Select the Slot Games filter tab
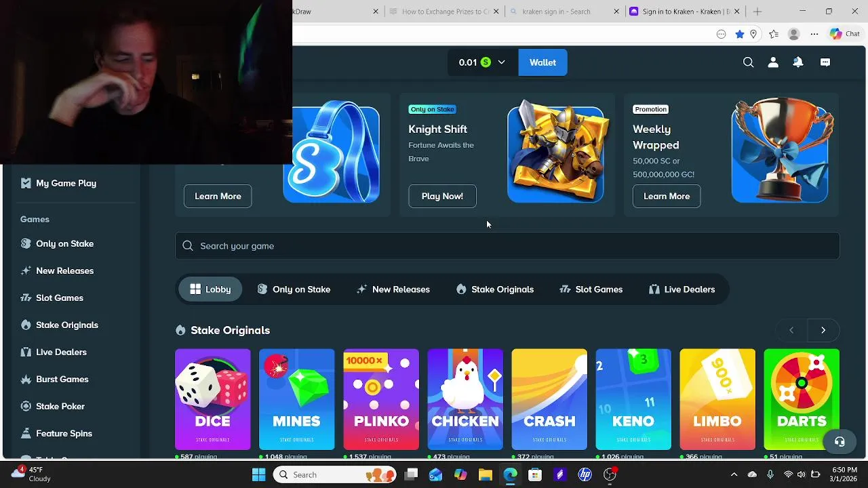 (x=591, y=289)
